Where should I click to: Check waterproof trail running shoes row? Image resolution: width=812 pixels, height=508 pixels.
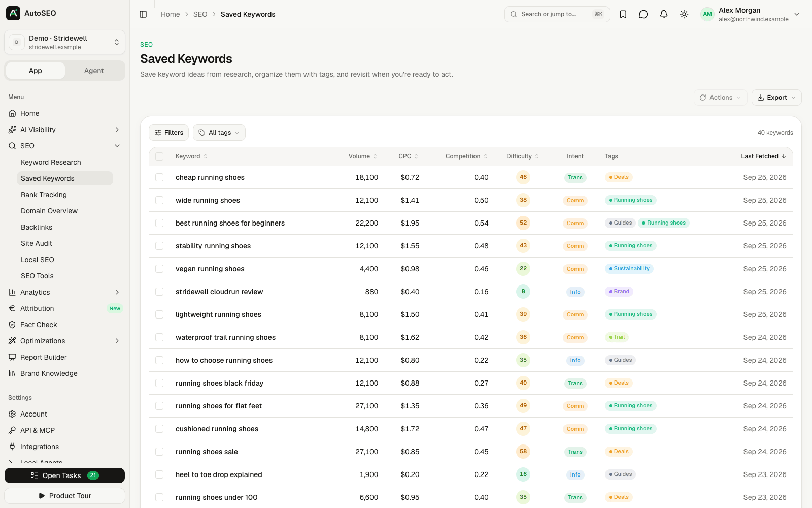click(159, 337)
